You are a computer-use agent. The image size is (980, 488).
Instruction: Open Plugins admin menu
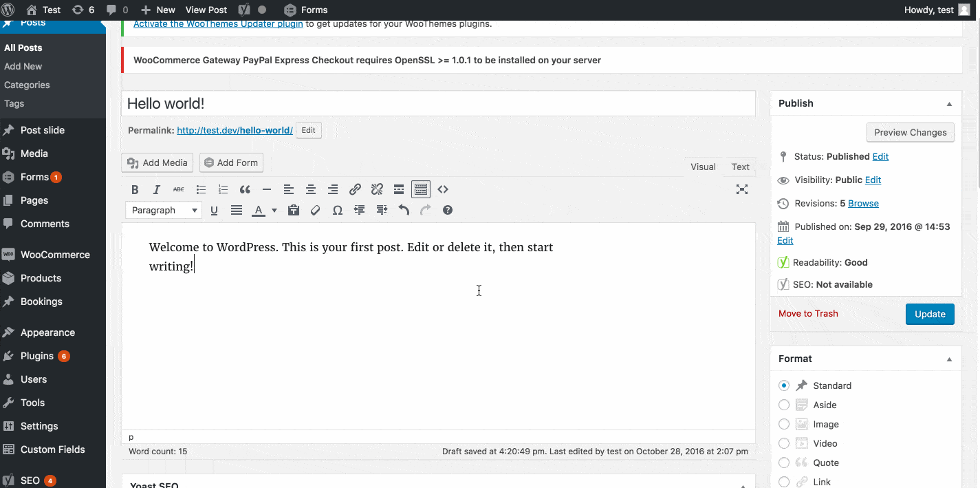(53, 356)
